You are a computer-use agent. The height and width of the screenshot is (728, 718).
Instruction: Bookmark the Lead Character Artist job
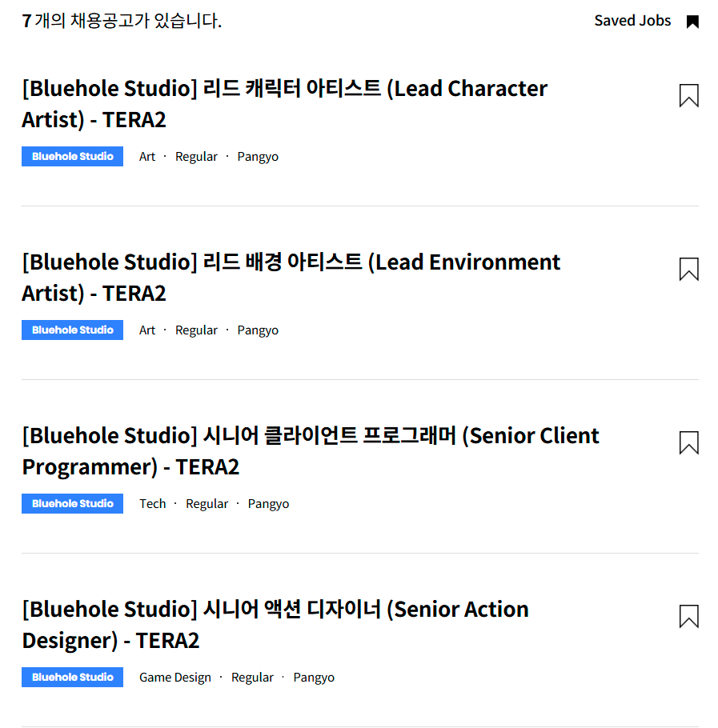pos(688,95)
